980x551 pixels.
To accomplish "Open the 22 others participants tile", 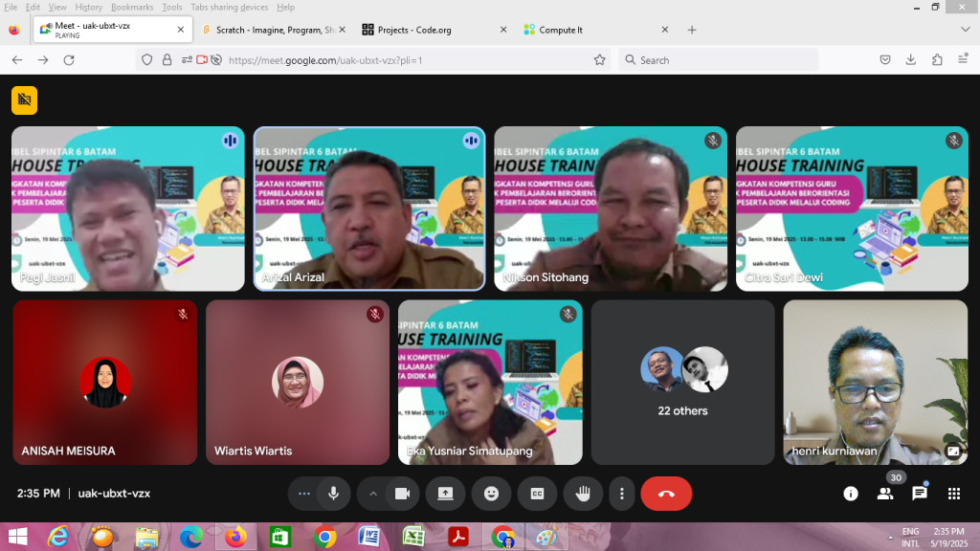I will coord(682,383).
